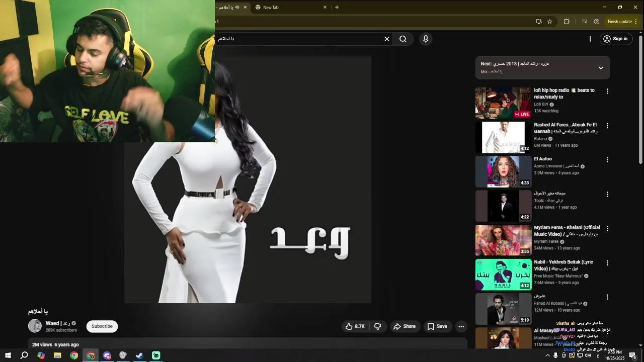Close the يا أحلامهم YouTube tab
The height and width of the screenshot is (362, 644).
(x=246, y=7)
